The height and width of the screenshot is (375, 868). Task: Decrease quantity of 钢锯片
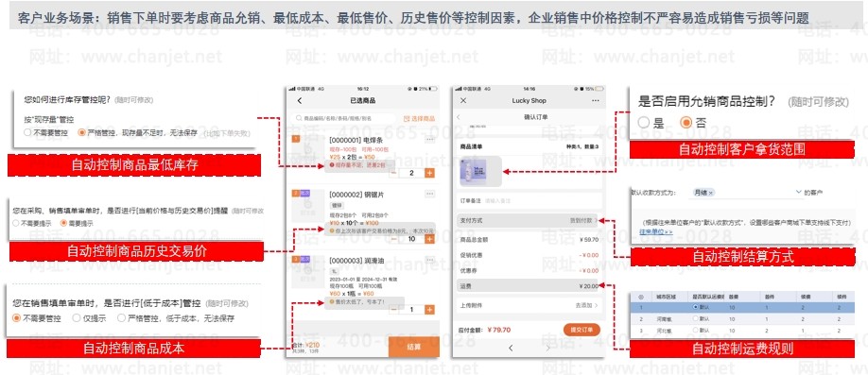point(393,239)
